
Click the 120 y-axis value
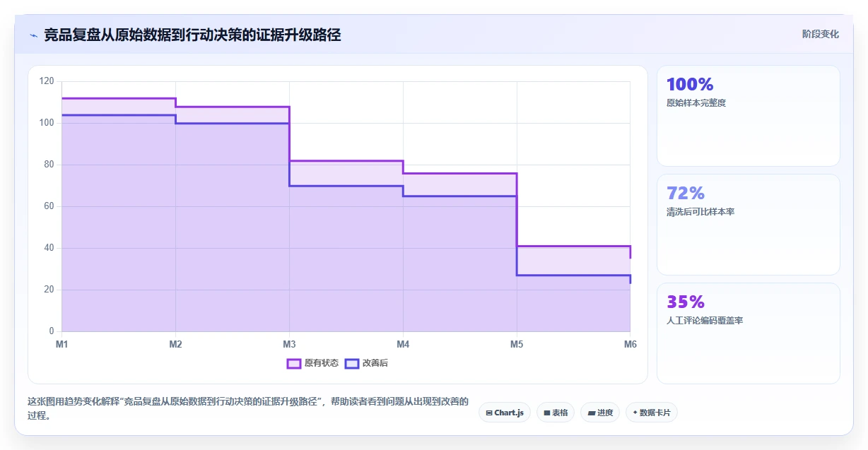[47, 81]
